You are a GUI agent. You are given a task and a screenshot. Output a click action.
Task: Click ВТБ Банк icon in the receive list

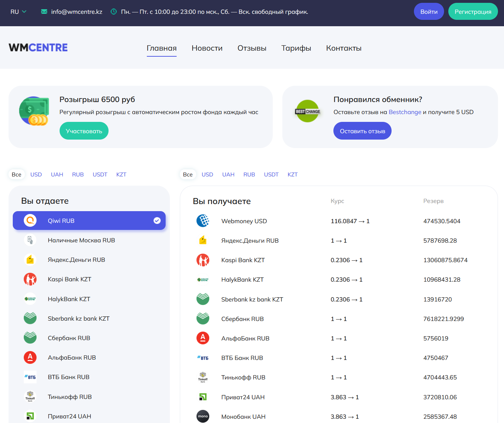click(x=203, y=358)
